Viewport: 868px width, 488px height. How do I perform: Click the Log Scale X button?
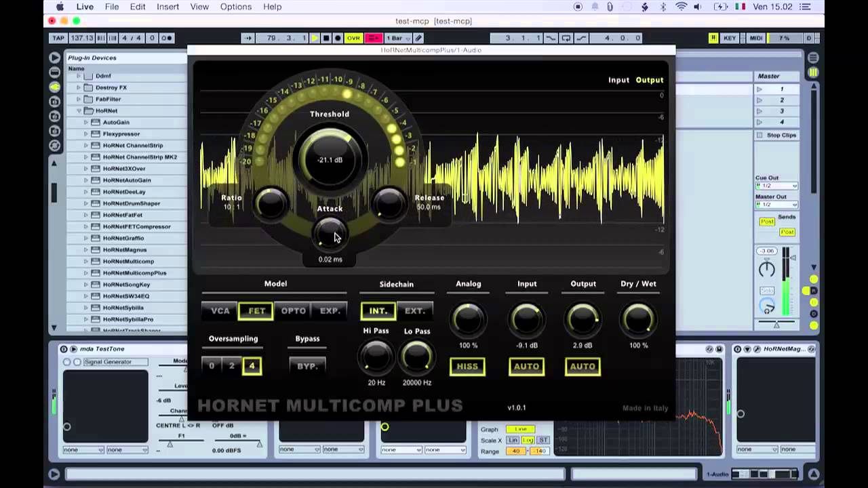point(528,441)
